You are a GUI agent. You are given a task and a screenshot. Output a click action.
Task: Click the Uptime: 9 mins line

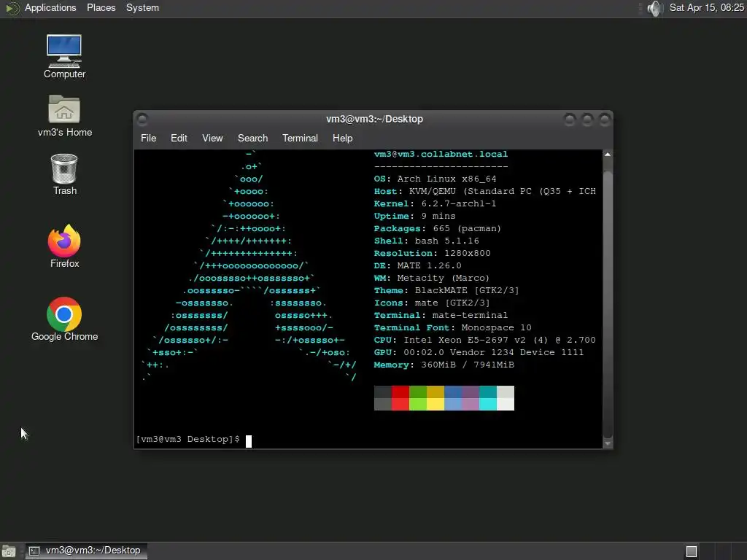tap(414, 216)
